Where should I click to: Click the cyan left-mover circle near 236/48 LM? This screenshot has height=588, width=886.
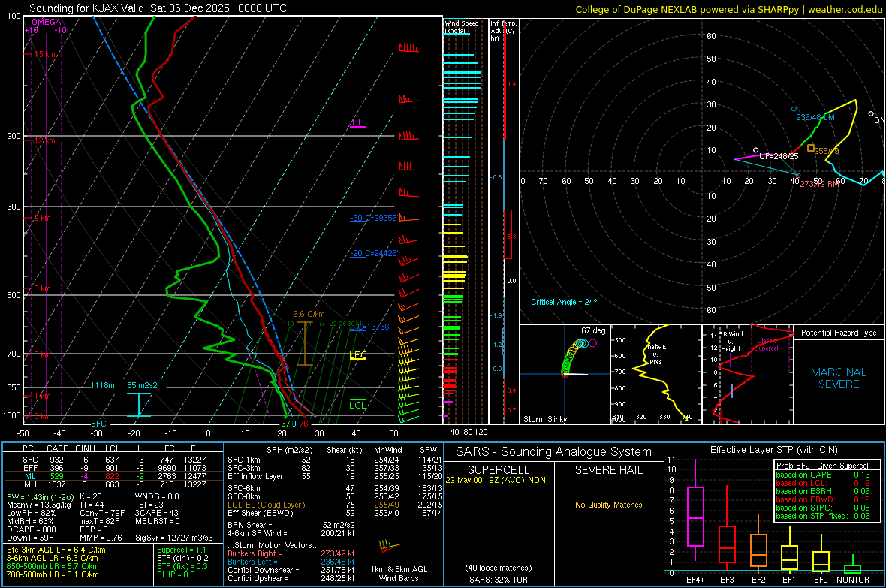794,109
